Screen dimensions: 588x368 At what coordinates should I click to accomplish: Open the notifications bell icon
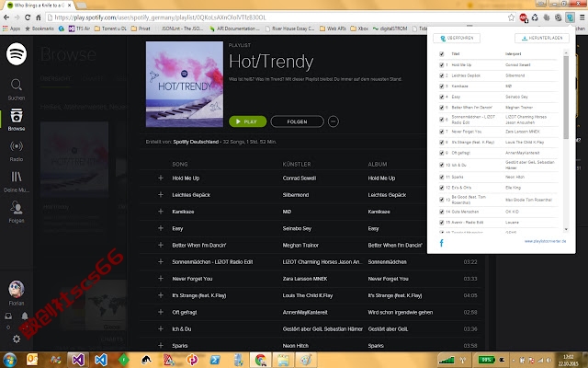tap(25, 316)
